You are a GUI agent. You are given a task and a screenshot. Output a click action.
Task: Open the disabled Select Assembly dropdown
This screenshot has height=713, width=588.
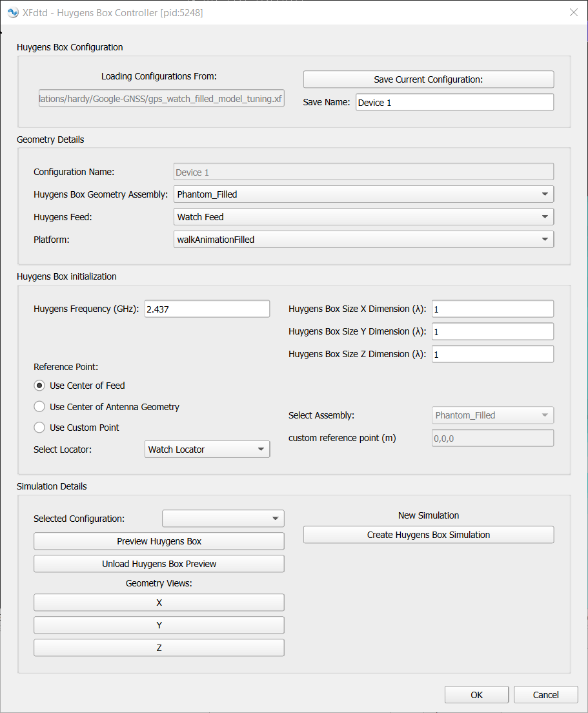[492, 415]
